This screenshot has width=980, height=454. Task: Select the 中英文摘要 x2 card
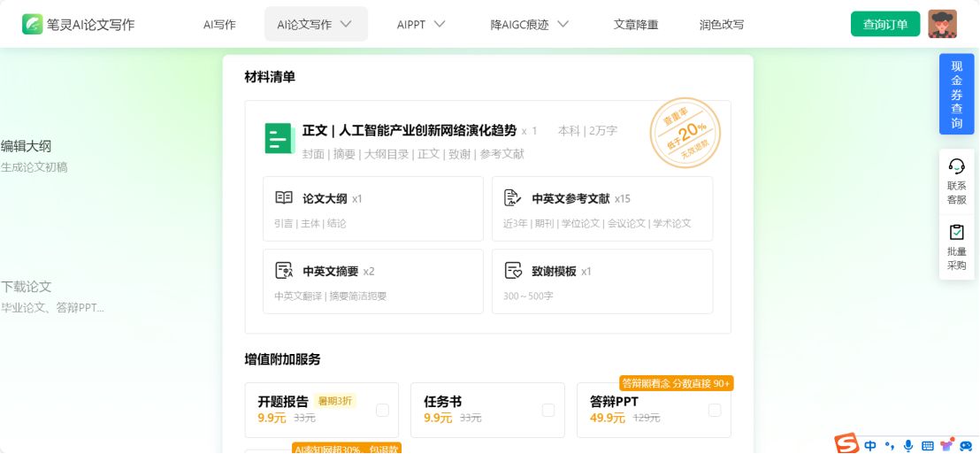[373, 281]
